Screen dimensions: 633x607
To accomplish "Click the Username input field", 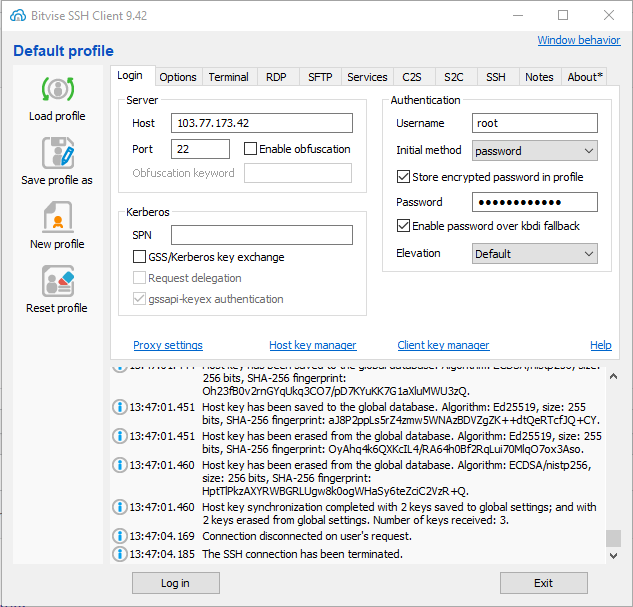I will click(x=534, y=123).
